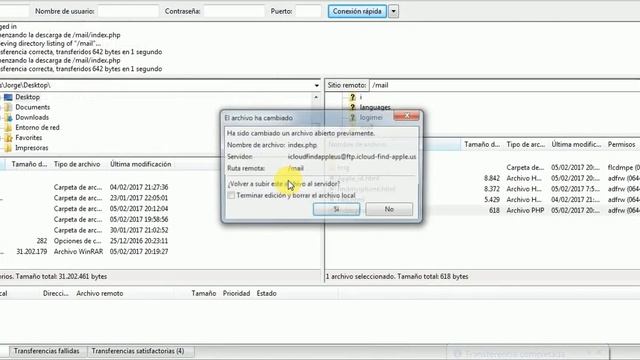The height and width of the screenshot is (360, 640).
Task: Click local date 04/02/2017 21:27:36
Action: [139, 187]
